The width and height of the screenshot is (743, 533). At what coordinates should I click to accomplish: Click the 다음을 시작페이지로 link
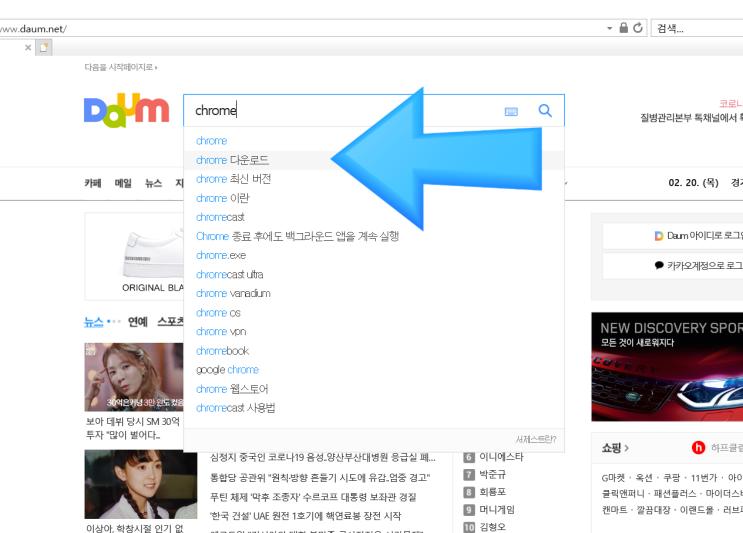click(x=120, y=67)
